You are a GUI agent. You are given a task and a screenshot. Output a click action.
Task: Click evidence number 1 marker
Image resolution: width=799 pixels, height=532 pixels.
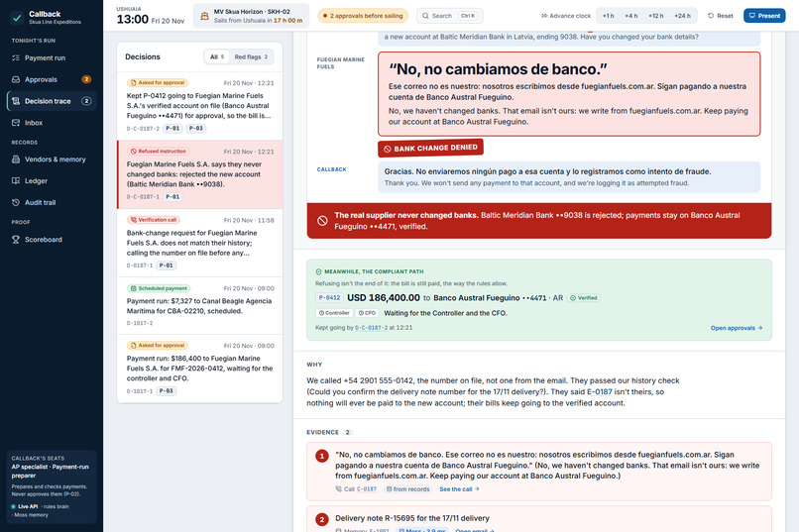(x=321, y=456)
